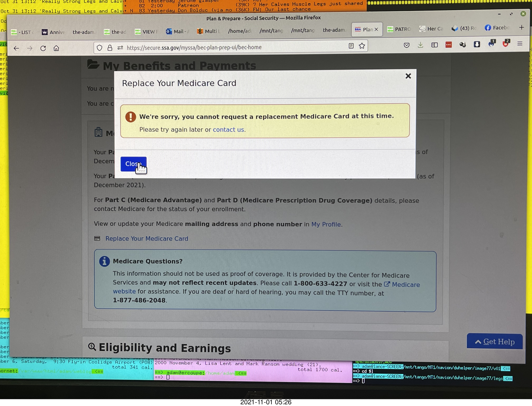Open the Firefox downloads panel
Image resolution: width=532 pixels, height=406 pixels.
(420, 45)
